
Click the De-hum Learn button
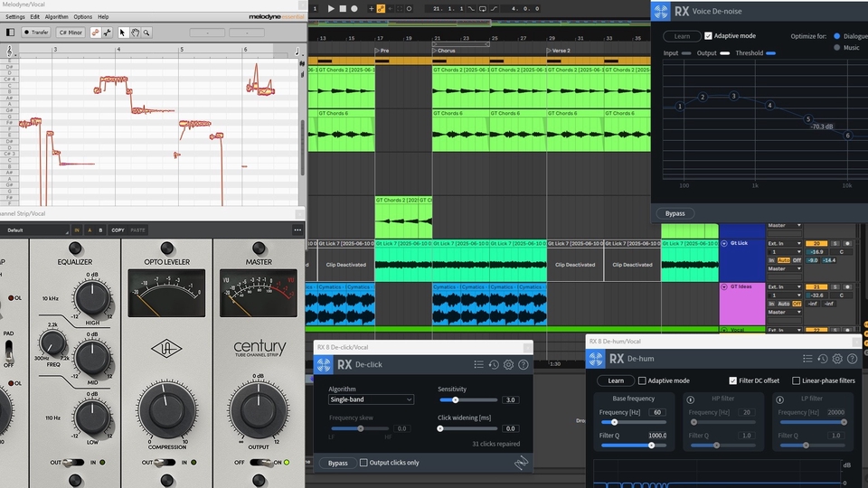[616, 381]
